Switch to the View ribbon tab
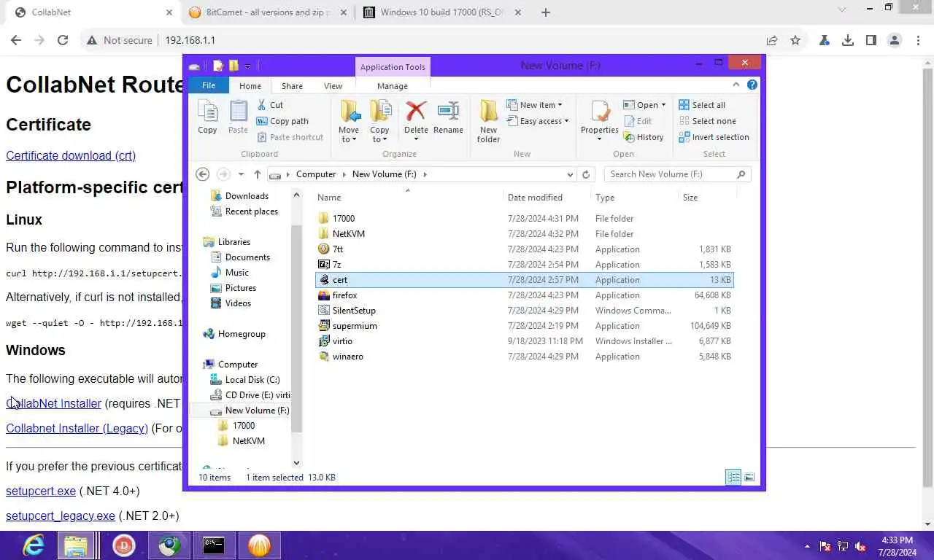 click(x=333, y=86)
